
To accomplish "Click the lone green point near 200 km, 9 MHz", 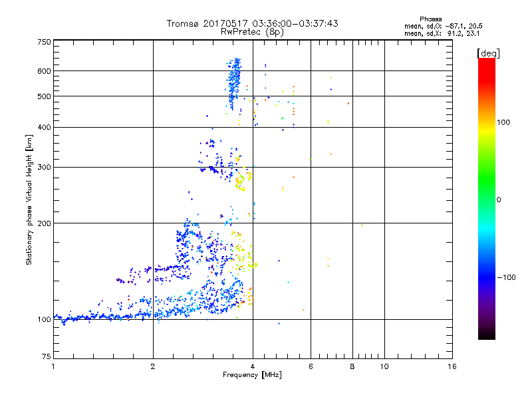I will (362, 225).
